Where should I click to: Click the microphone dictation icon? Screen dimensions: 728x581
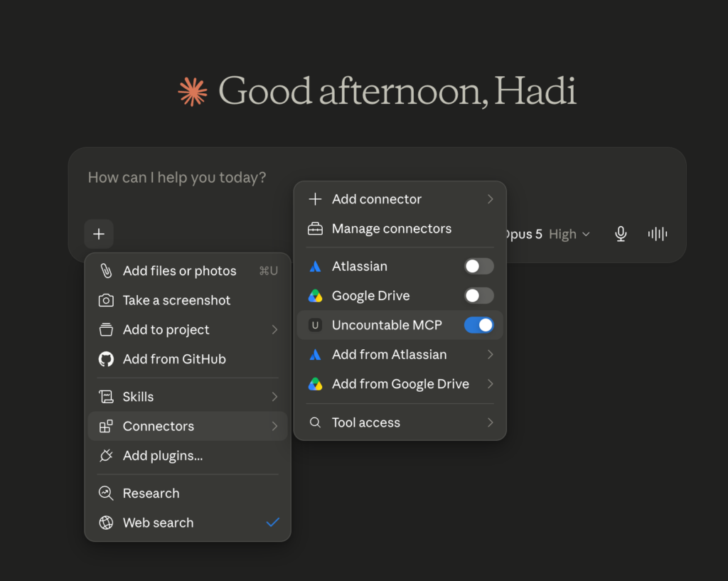click(x=621, y=234)
